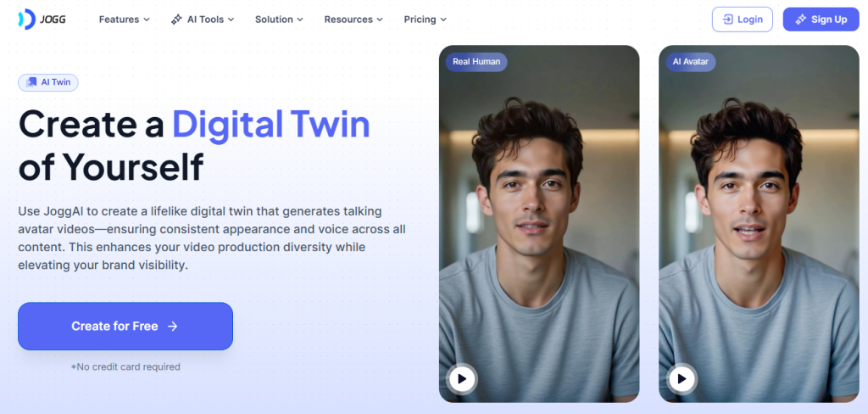Play the AI Avatar video
The height and width of the screenshot is (414, 868).
tap(682, 379)
